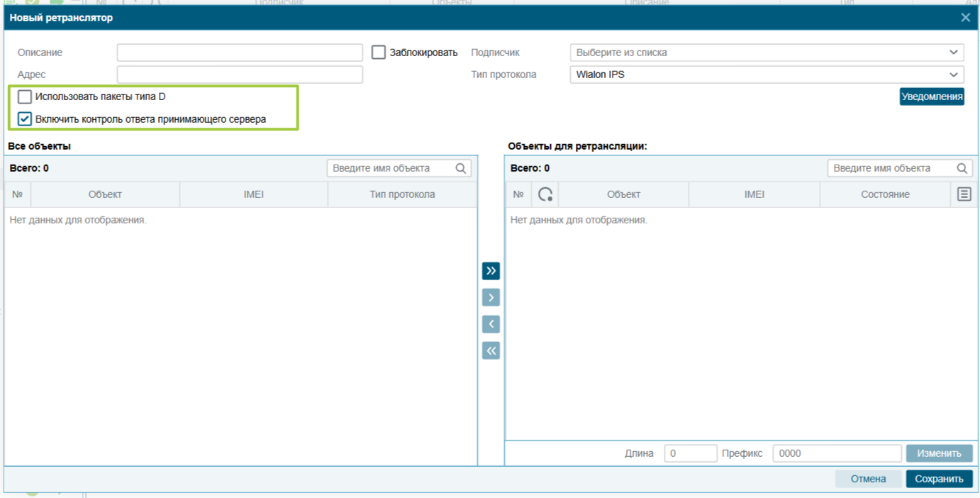Click the Префикс input field
This screenshot has height=498, width=980.
tap(837, 453)
